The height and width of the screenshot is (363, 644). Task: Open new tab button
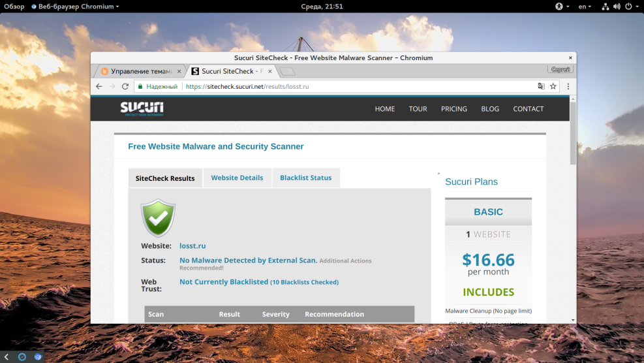click(x=287, y=72)
